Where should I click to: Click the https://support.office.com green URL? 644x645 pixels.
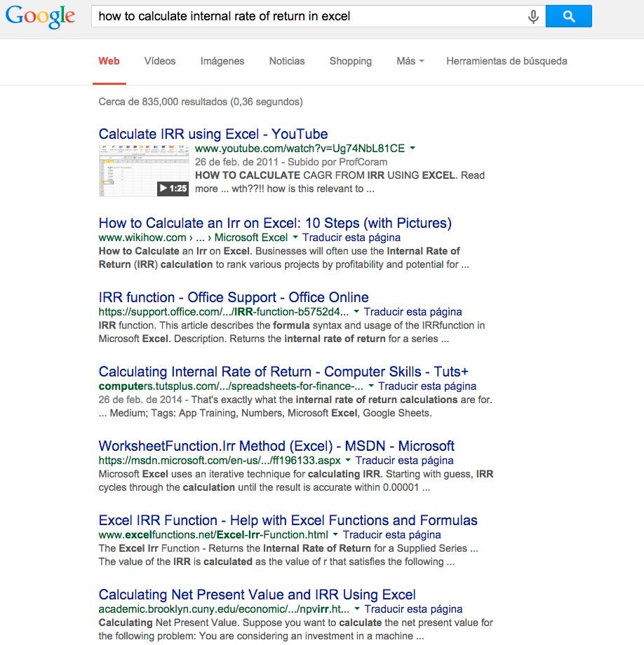(224, 312)
